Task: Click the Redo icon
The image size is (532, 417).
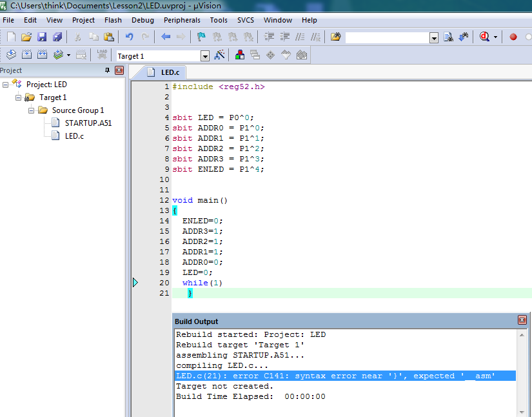Action: point(145,37)
